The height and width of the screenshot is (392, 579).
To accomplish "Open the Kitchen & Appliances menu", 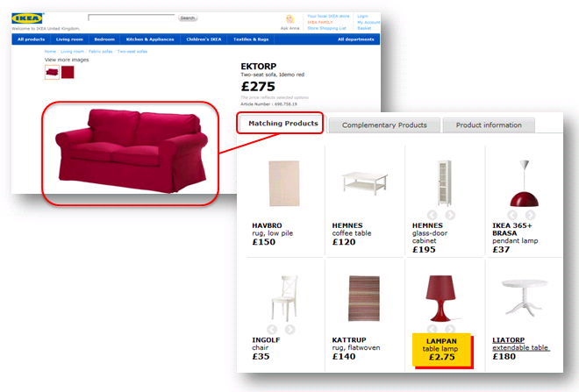I will (x=150, y=39).
